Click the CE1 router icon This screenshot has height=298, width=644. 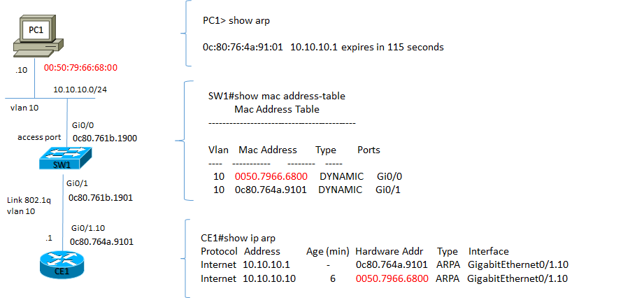(x=63, y=264)
